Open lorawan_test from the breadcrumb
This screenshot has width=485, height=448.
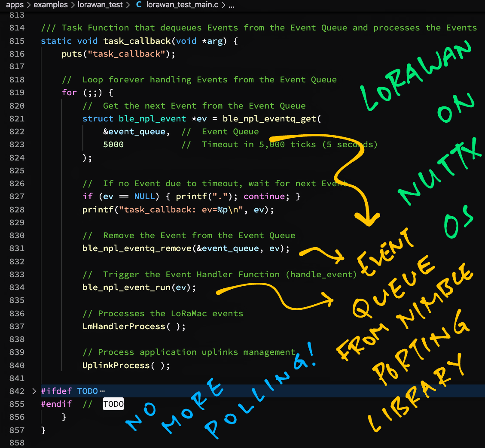[100, 5]
